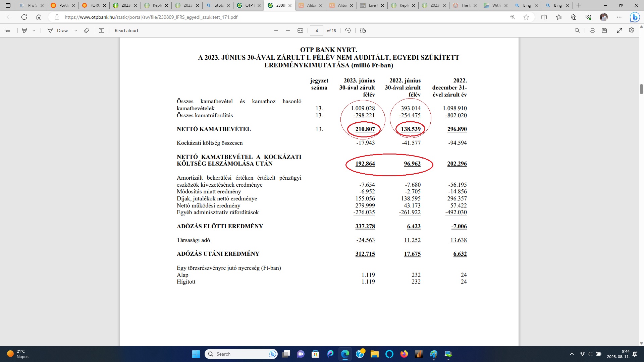Click the page number input field
The width and height of the screenshot is (644, 362).
pos(317,31)
